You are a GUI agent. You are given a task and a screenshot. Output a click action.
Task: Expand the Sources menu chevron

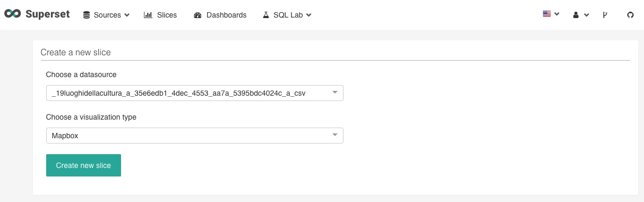coord(127,15)
